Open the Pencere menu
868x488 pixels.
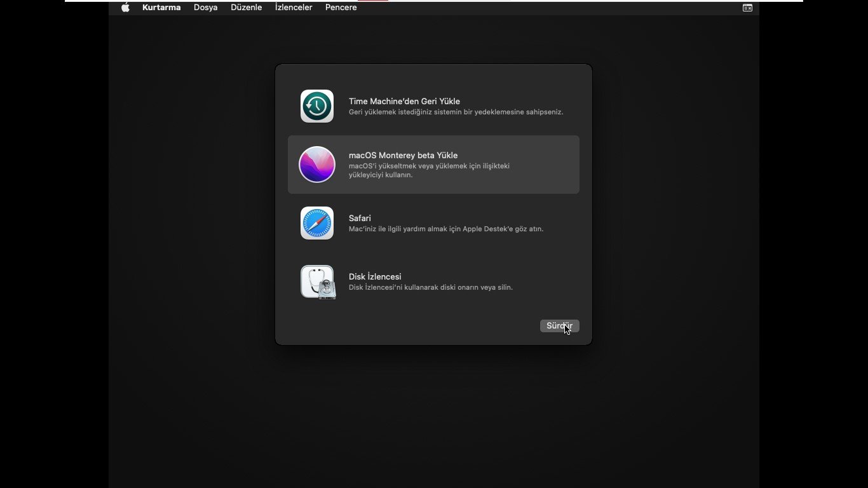341,8
